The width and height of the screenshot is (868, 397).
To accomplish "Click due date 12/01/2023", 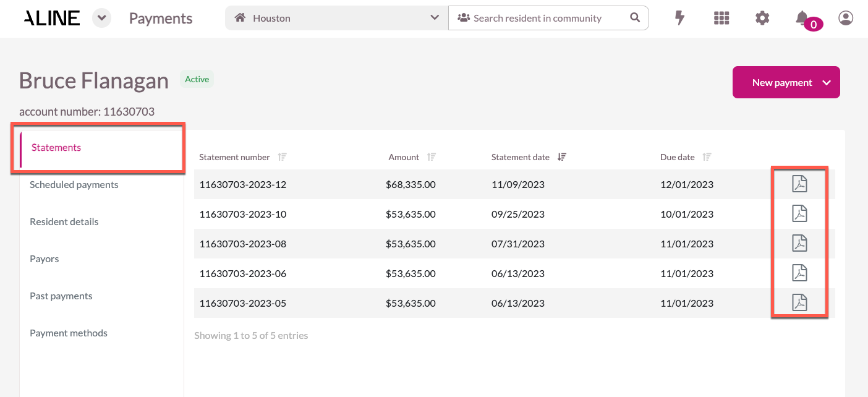I will (687, 184).
